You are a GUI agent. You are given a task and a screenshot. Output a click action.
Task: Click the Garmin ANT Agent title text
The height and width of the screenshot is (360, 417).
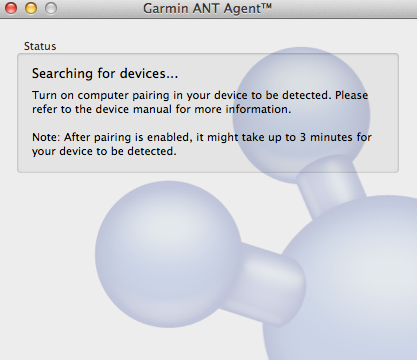(x=207, y=8)
